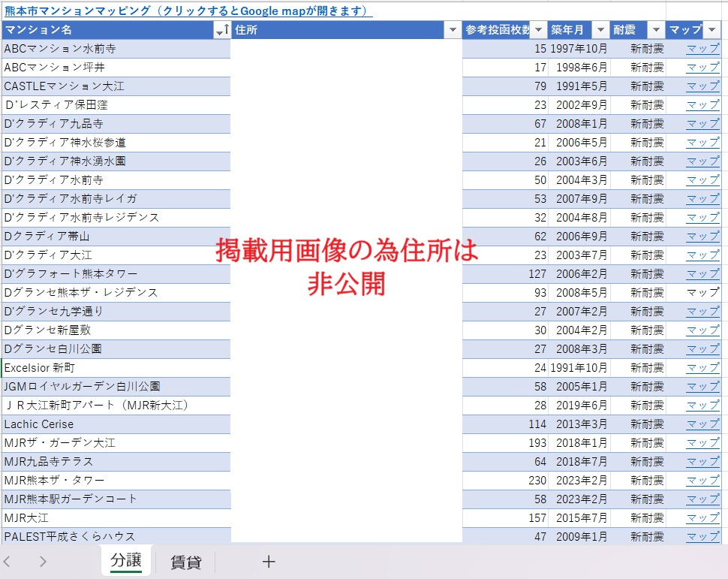The width and height of the screenshot is (728, 579).
Task: Open the 築年月 column filter dropdown
Action: tap(601, 30)
